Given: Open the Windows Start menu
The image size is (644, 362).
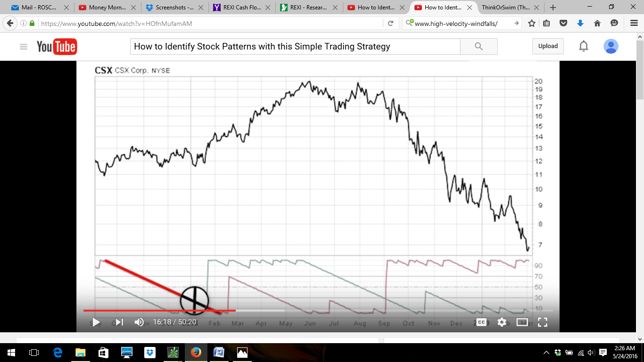Looking at the screenshot, I should [11, 353].
